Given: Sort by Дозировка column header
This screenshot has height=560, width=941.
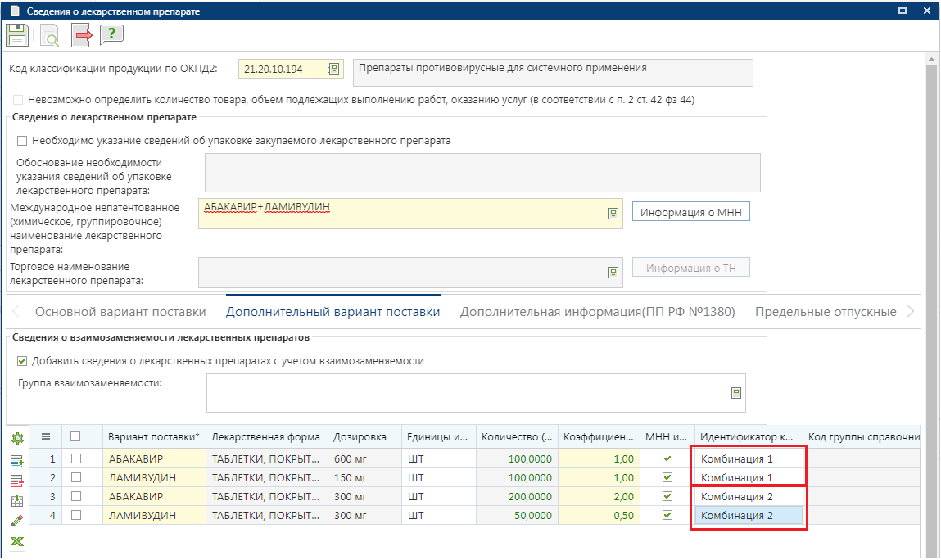Looking at the screenshot, I should [x=364, y=437].
